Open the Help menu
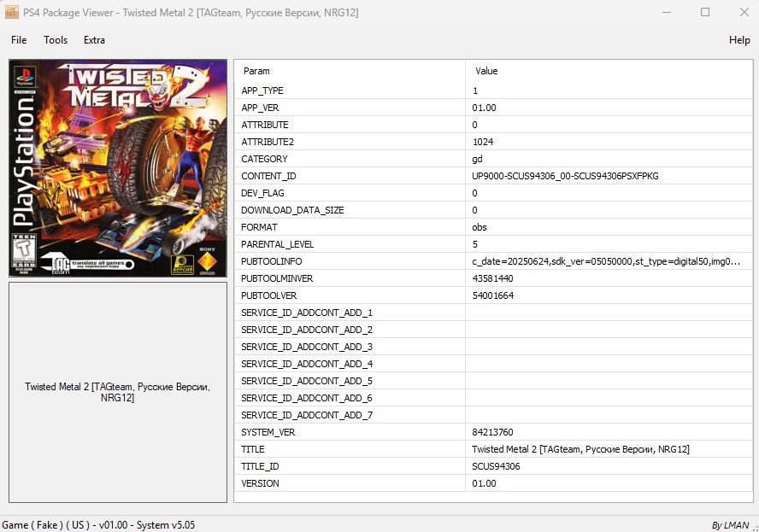759x532 pixels. pyautogui.click(x=739, y=40)
